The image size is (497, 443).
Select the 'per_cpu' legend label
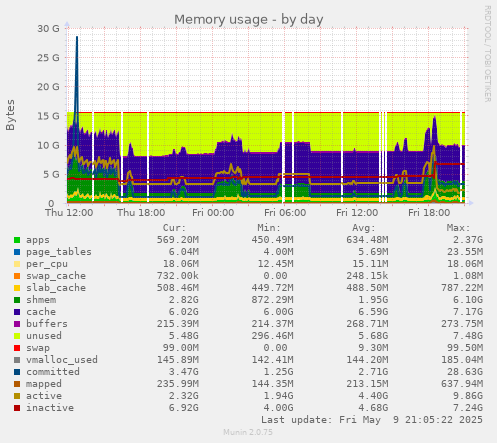(x=47, y=264)
